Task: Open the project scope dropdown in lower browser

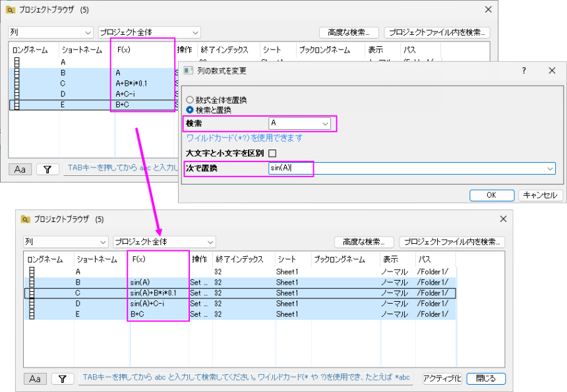Action: tap(164, 242)
